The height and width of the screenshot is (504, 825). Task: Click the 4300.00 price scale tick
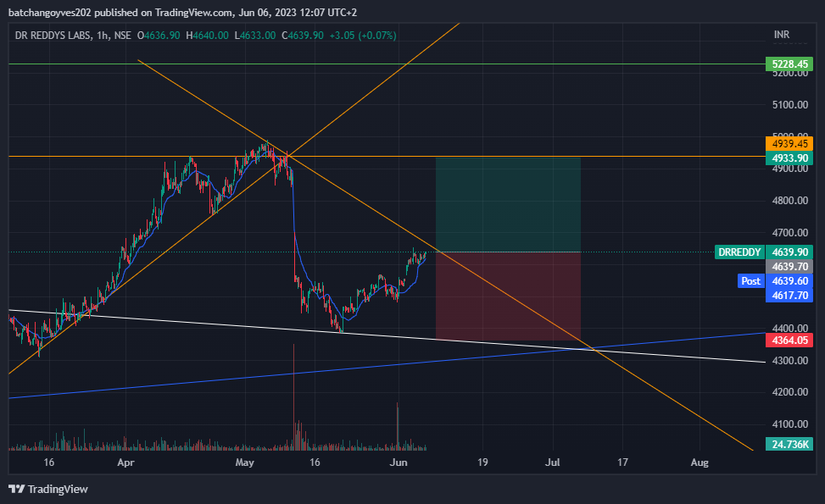pyautogui.click(x=789, y=361)
